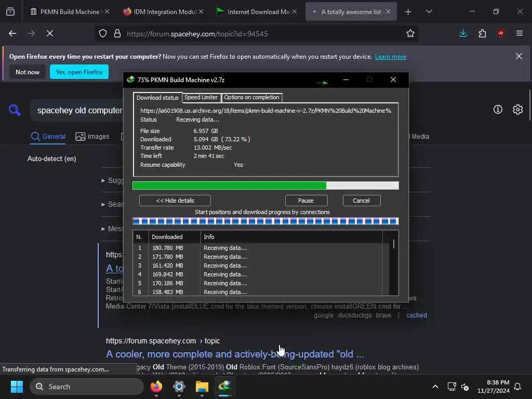Expand the Messages disclosure triangle

pos(103,229)
